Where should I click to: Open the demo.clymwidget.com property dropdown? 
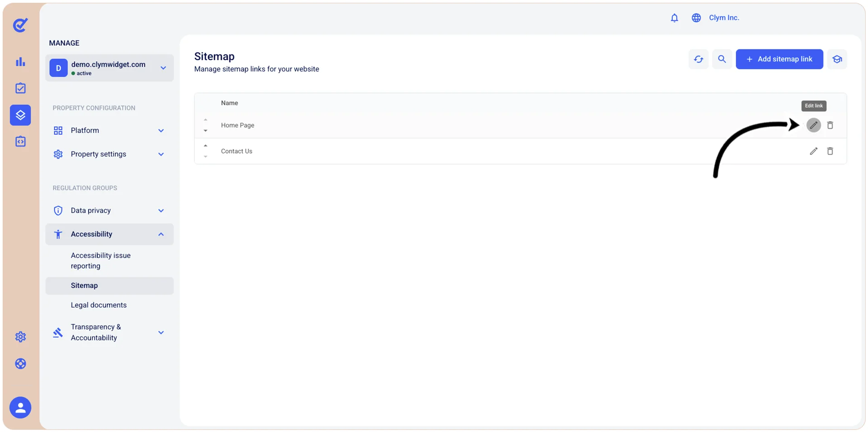coord(110,68)
